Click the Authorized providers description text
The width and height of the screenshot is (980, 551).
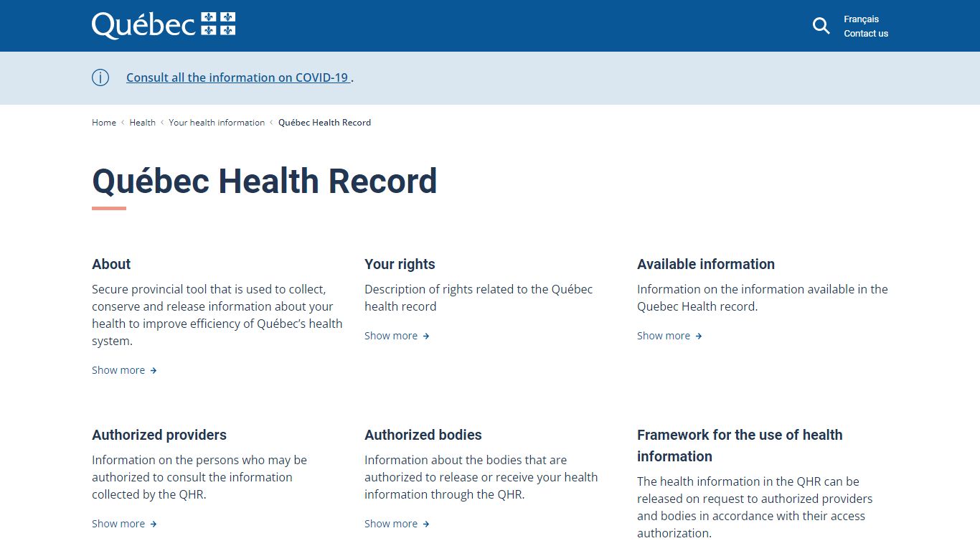[x=199, y=477]
